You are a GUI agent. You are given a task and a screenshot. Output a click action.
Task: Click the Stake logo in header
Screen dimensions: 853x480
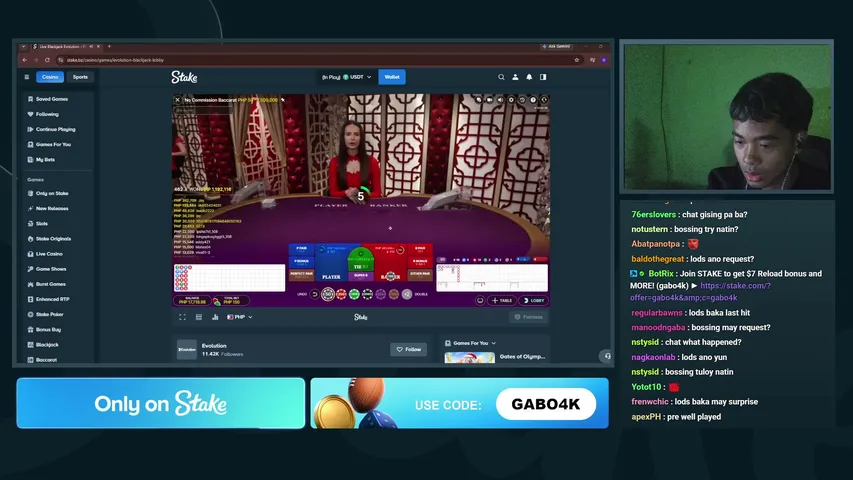pos(184,77)
